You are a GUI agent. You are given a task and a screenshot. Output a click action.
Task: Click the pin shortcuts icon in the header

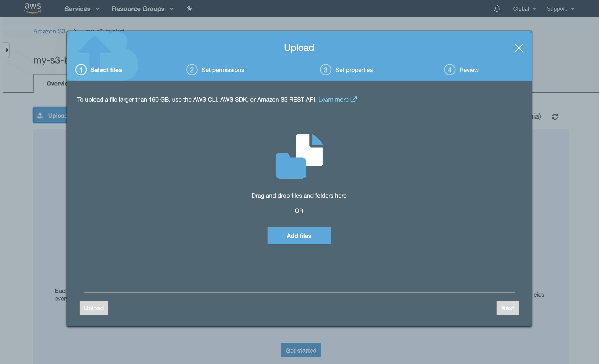[x=189, y=9]
